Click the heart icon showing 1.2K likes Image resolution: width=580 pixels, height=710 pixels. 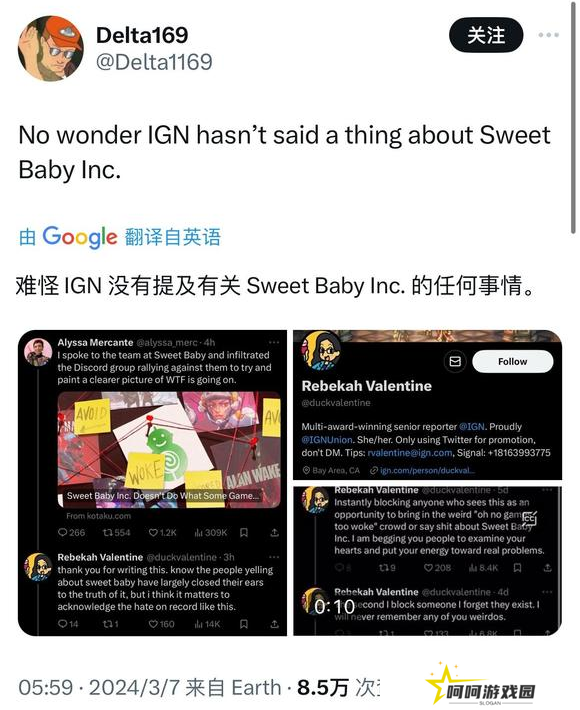tap(153, 532)
